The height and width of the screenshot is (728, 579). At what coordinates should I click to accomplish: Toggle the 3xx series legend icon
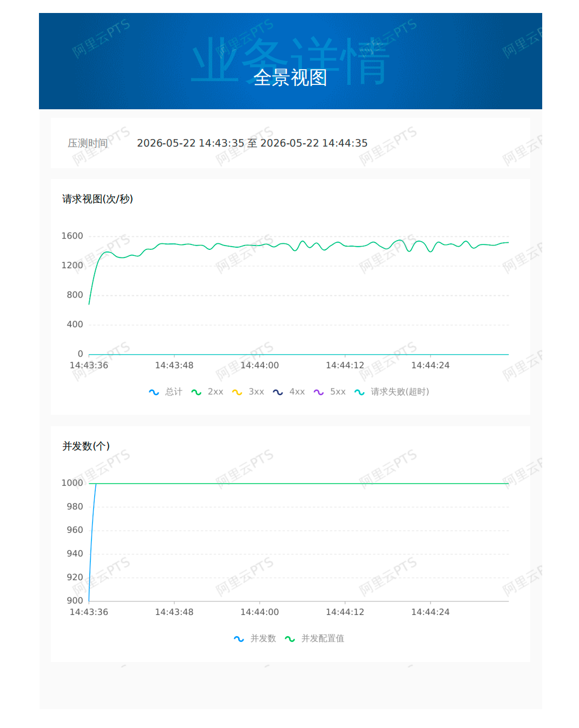pyautogui.click(x=237, y=392)
